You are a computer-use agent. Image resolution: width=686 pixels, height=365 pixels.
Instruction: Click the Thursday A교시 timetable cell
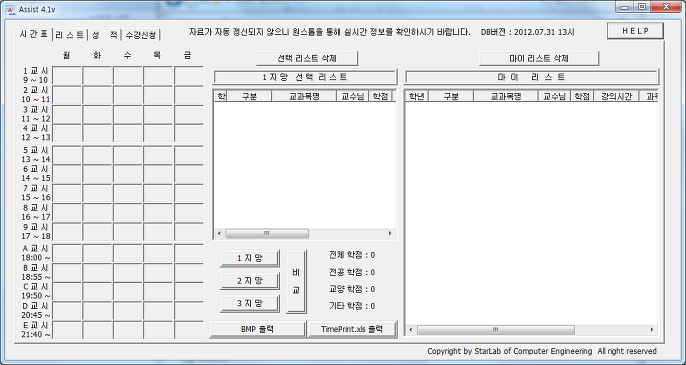158,253
